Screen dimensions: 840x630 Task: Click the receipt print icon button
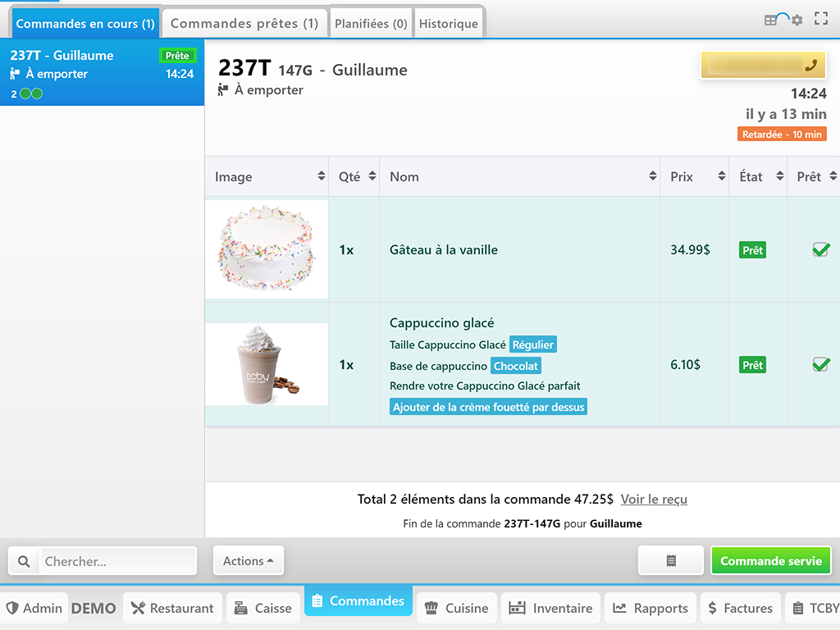(671, 561)
